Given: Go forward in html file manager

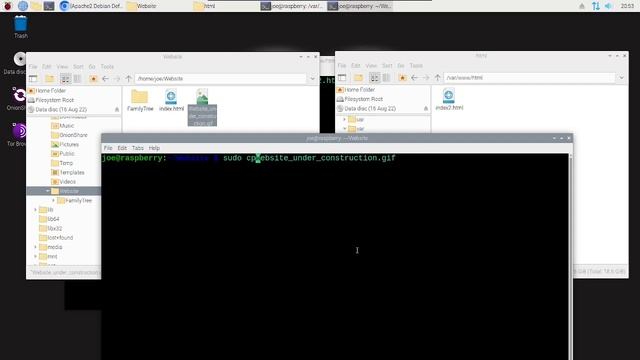Looking at the screenshot, I should pos(426,77).
